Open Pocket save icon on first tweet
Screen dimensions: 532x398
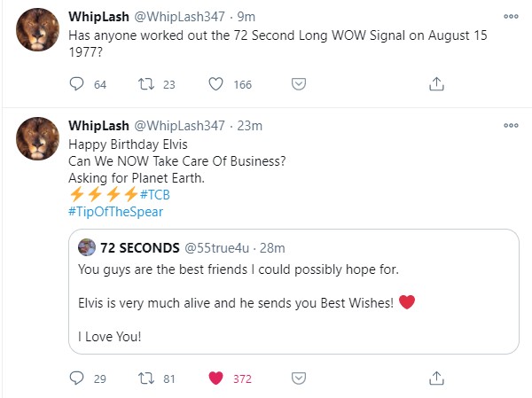[x=300, y=84]
